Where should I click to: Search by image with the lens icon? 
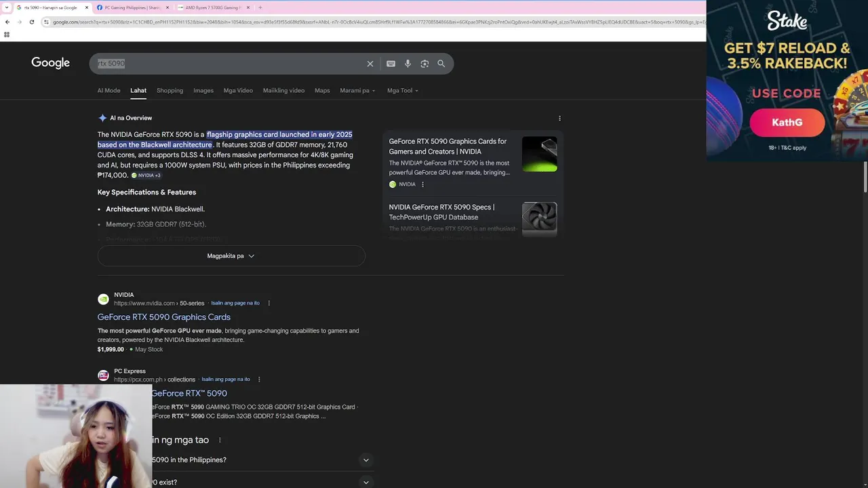425,64
